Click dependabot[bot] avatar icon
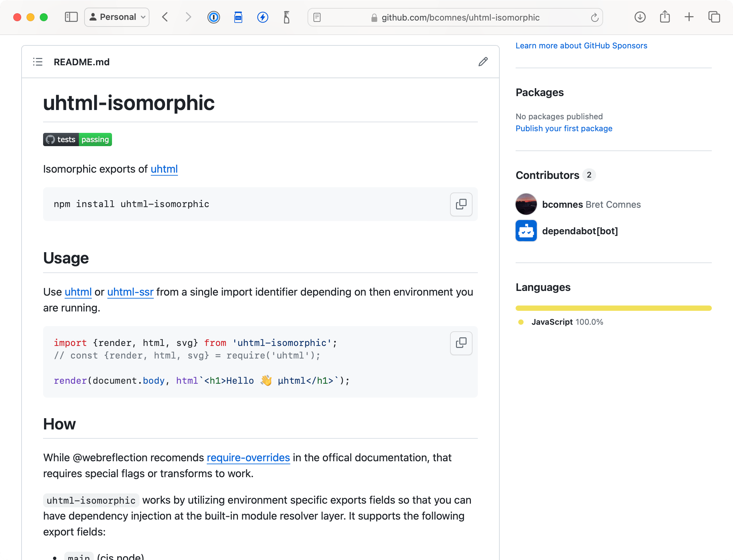The width and height of the screenshot is (733, 560). [x=526, y=231]
